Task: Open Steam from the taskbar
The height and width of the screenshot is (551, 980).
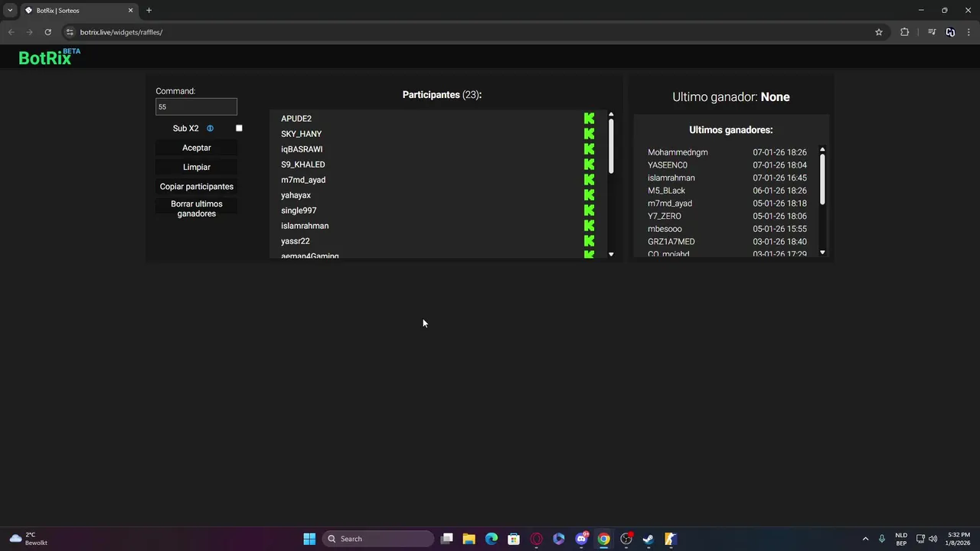Action: [648, 539]
